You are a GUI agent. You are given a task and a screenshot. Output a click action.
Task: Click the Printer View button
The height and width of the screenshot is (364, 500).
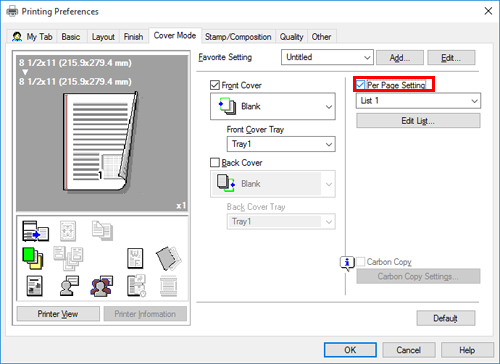point(58,314)
